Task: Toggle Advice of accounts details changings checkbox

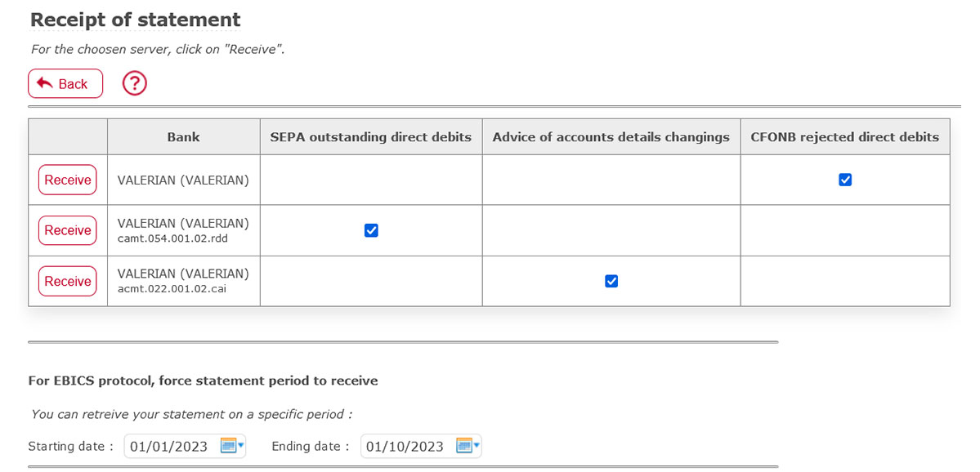Action: coord(611,281)
